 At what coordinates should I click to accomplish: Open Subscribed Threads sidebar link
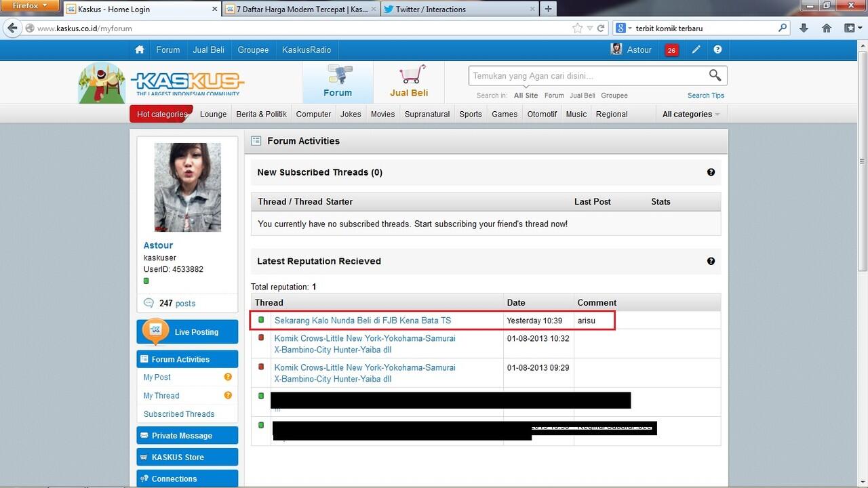179,413
